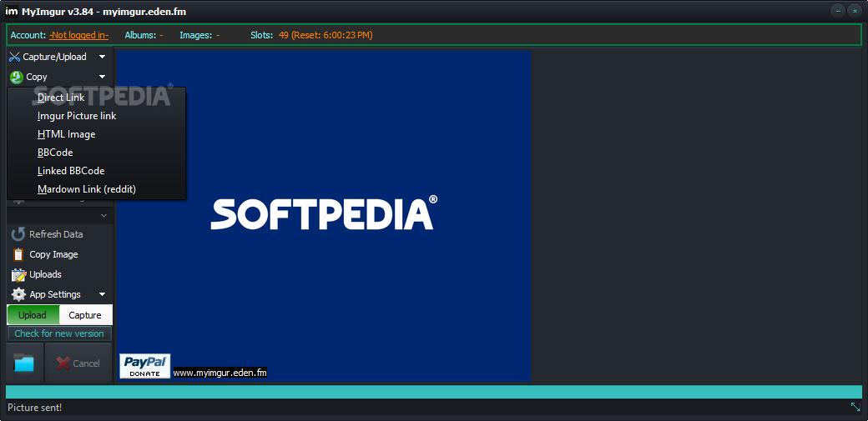Click the red X Cancel icon
The height and width of the screenshot is (421, 868).
pyautogui.click(x=63, y=363)
